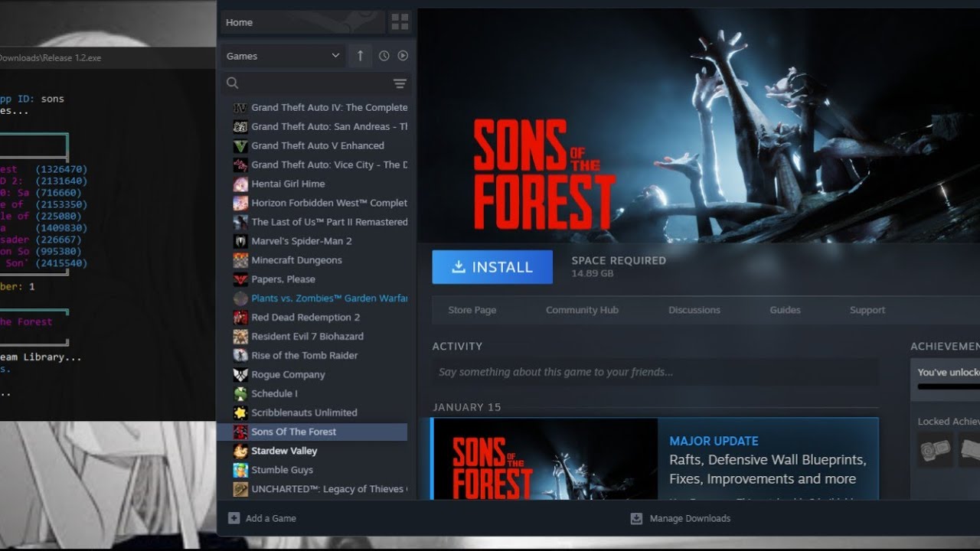
Task: Click Resident Evil 7 Biohazard icon
Action: [240, 337]
